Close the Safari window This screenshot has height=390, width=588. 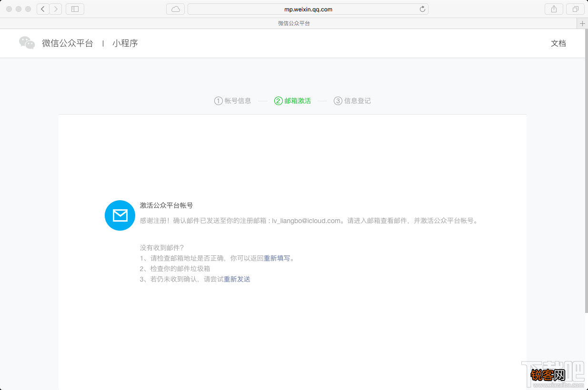pyautogui.click(x=9, y=9)
